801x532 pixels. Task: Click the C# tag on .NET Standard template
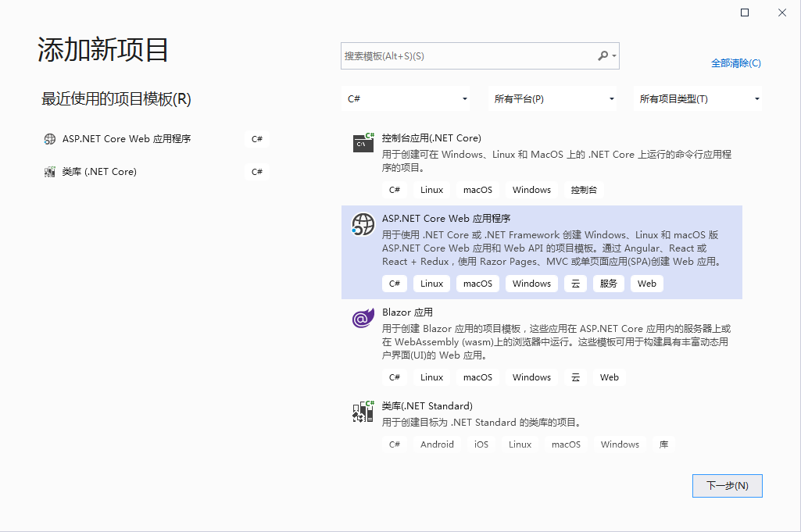(x=395, y=445)
